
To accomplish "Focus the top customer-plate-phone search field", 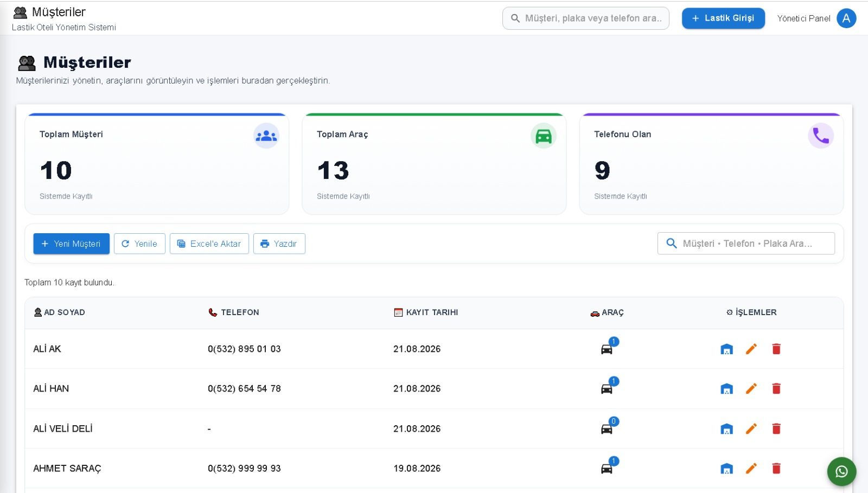I will tap(586, 18).
